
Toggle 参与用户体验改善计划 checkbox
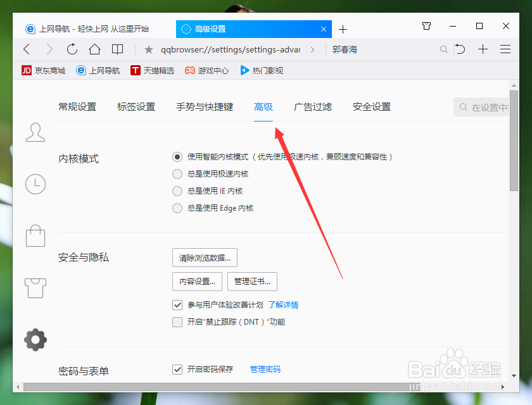(177, 305)
